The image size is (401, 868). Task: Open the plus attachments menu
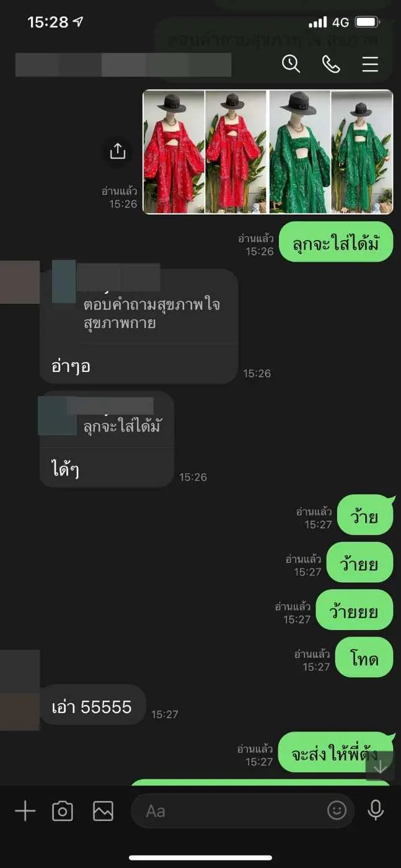tap(25, 811)
